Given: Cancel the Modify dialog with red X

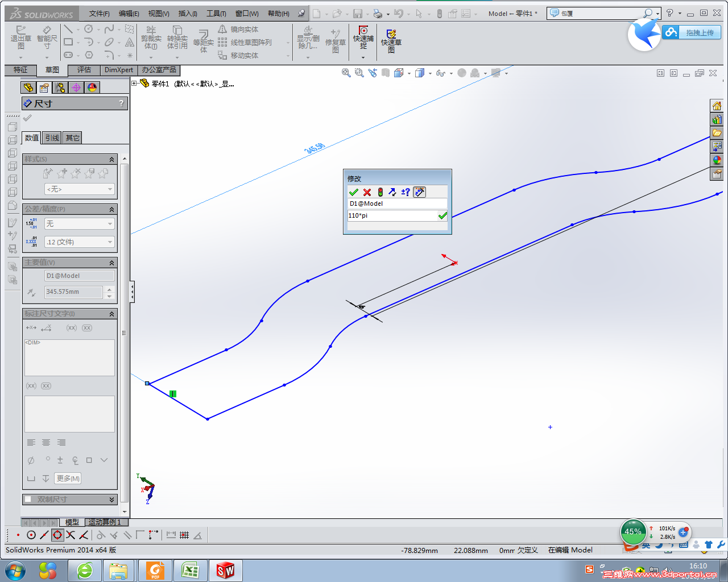Looking at the screenshot, I should pos(367,192).
